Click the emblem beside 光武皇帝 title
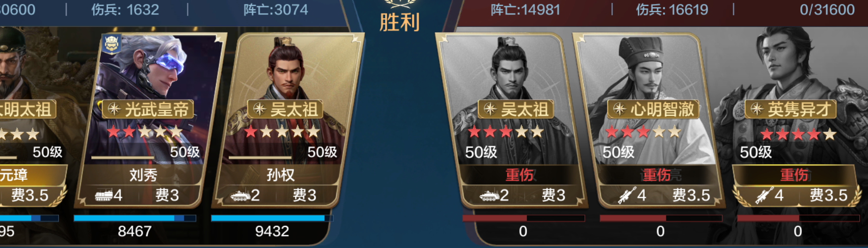 114,110
